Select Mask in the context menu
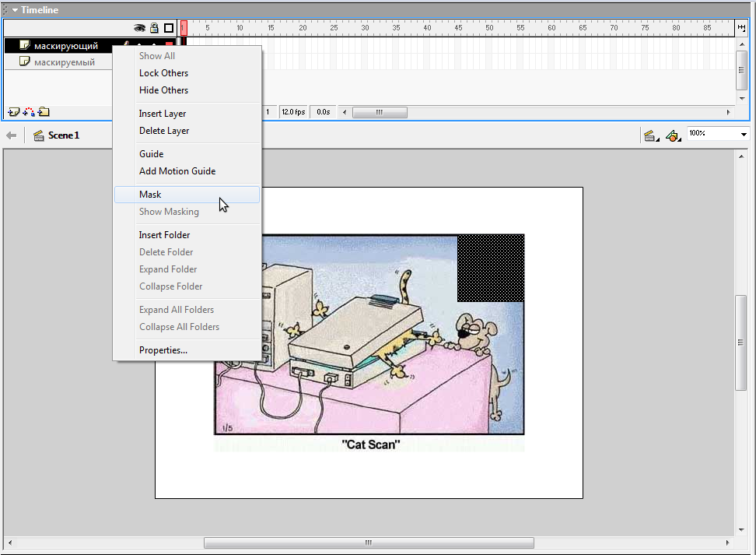This screenshot has width=756, height=555. (187, 195)
